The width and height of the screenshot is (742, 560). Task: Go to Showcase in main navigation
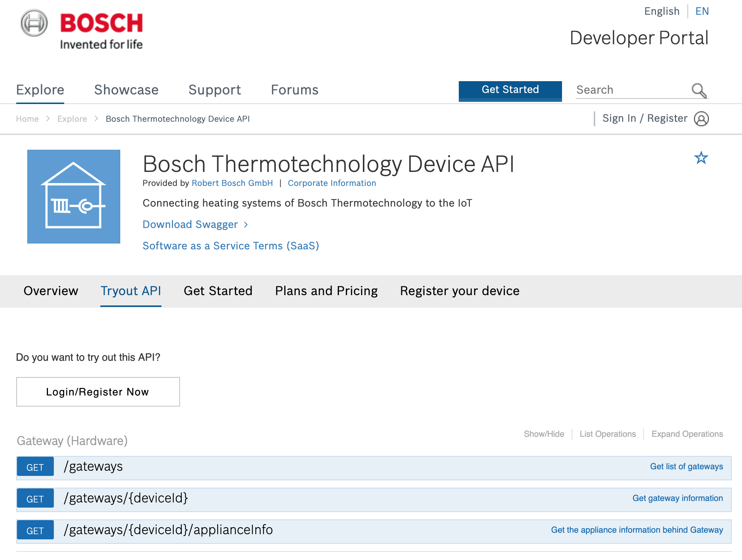pyautogui.click(x=126, y=90)
